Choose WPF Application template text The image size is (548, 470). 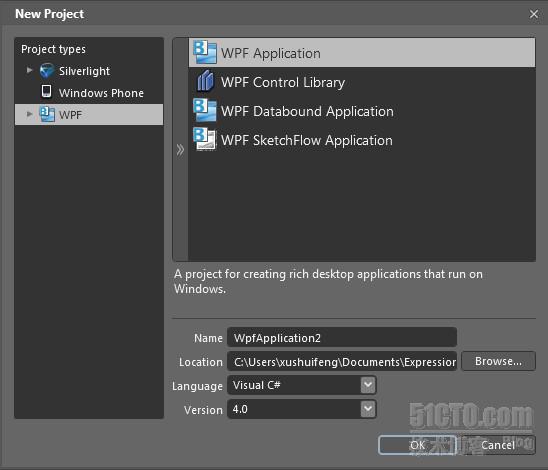coord(271,53)
